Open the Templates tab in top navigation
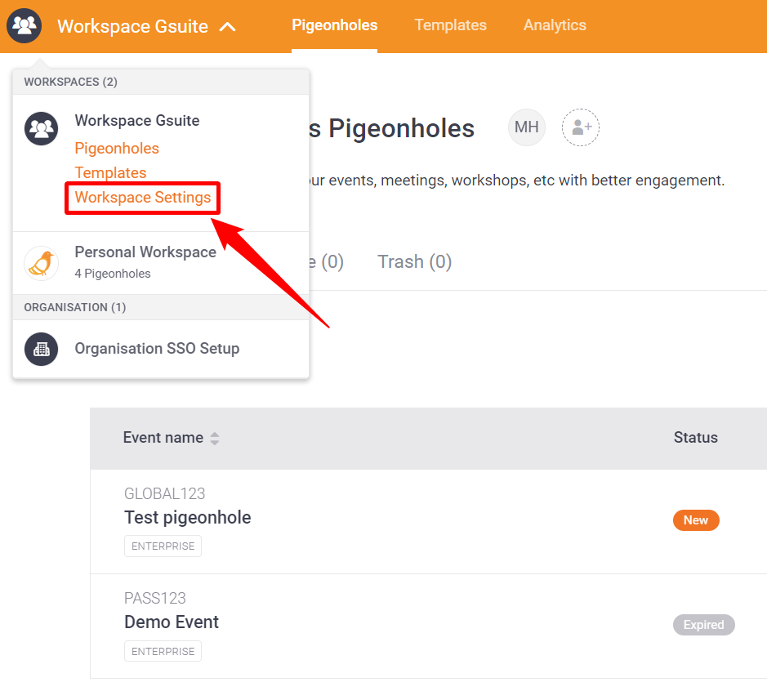Image resolution: width=767 pixels, height=700 pixels. pos(451,25)
